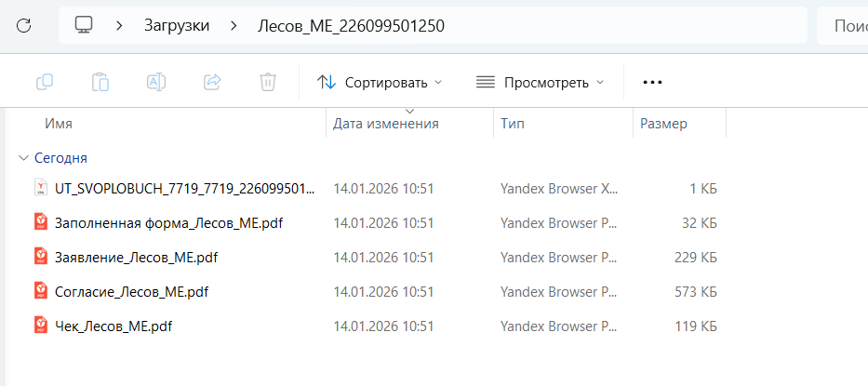Collapse the Сегодня group
Image resolution: width=868 pixels, height=386 pixels.
pos(23,158)
